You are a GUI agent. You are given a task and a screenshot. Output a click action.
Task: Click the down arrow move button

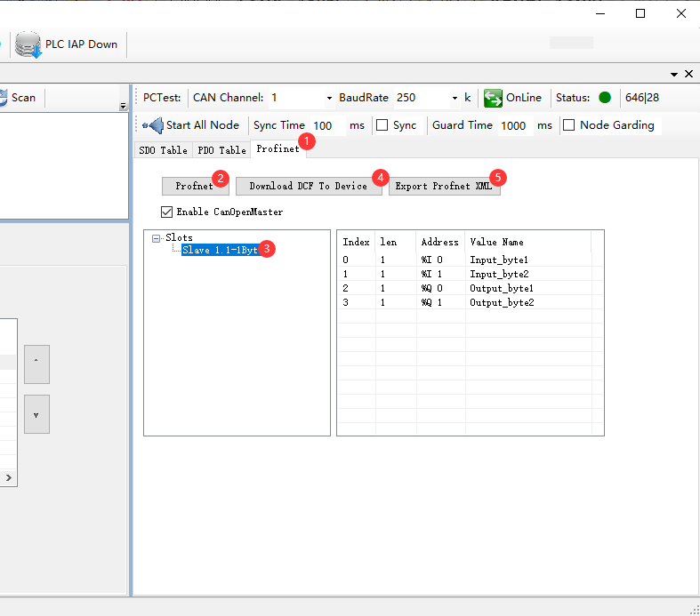pyautogui.click(x=36, y=414)
